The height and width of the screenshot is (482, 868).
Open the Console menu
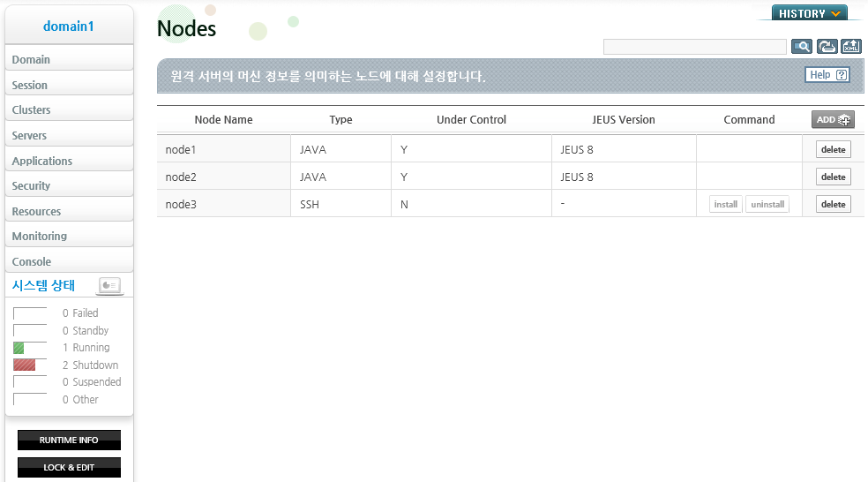pyautogui.click(x=69, y=261)
